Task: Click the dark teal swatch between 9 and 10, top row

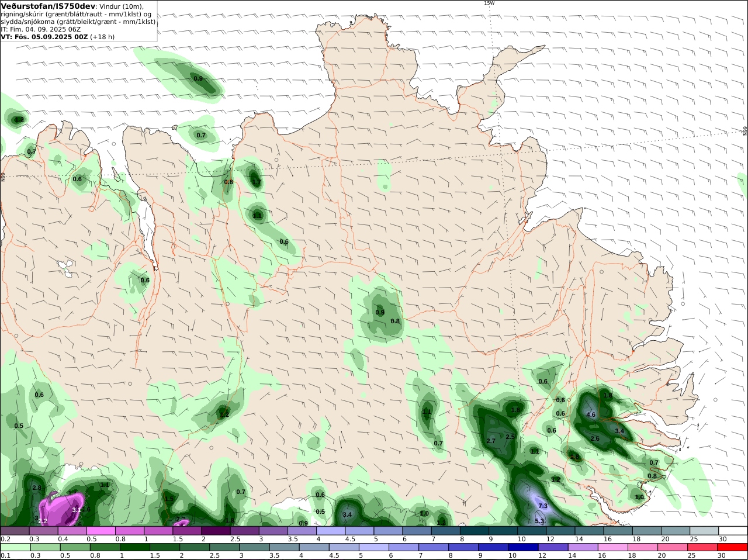Action: tap(504, 531)
